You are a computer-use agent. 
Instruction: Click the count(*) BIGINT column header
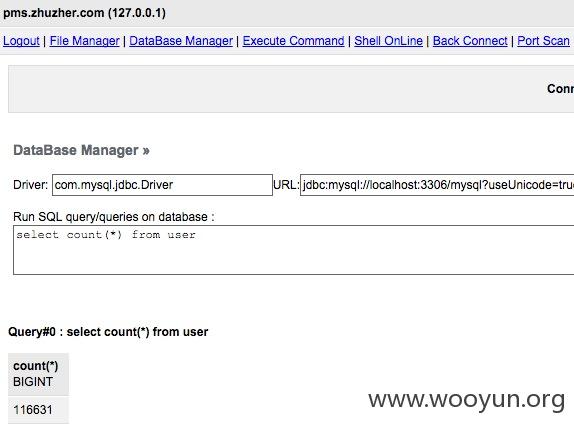coord(38,374)
